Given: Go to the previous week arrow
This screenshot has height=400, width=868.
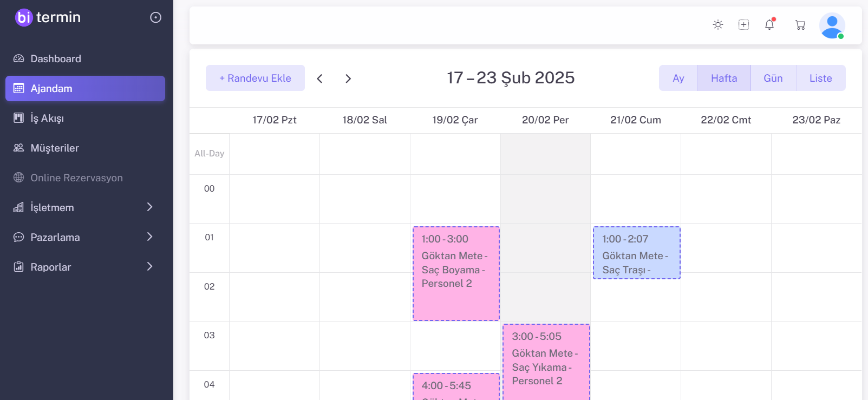Looking at the screenshot, I should (x=320, y=78).
